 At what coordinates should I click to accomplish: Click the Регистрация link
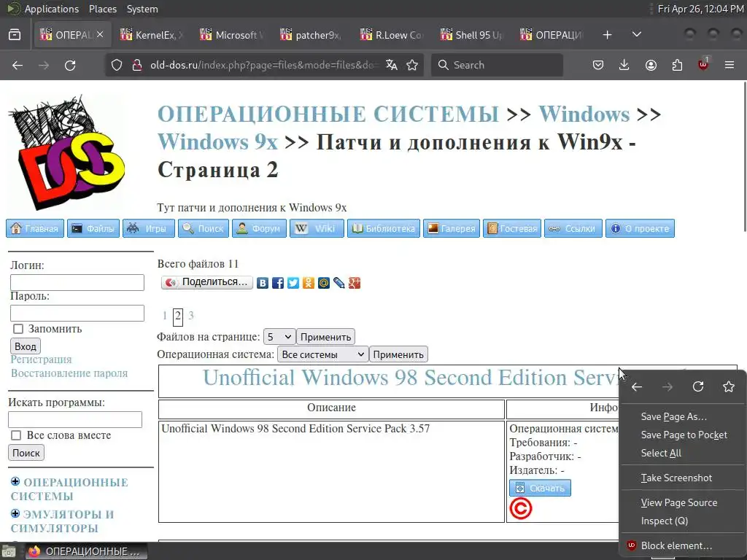pyautogui.click(x=41, y=359)
